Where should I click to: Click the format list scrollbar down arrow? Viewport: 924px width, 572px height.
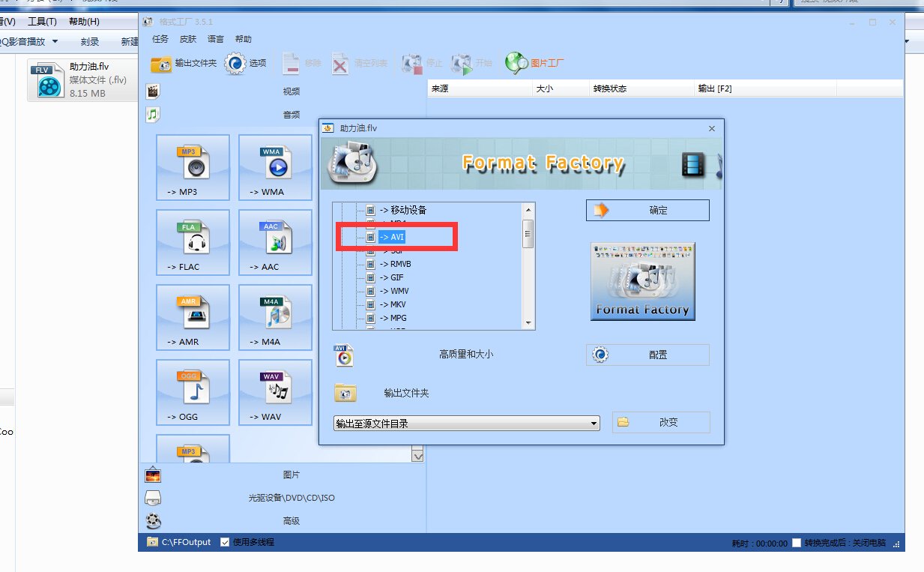pos(528,323)
